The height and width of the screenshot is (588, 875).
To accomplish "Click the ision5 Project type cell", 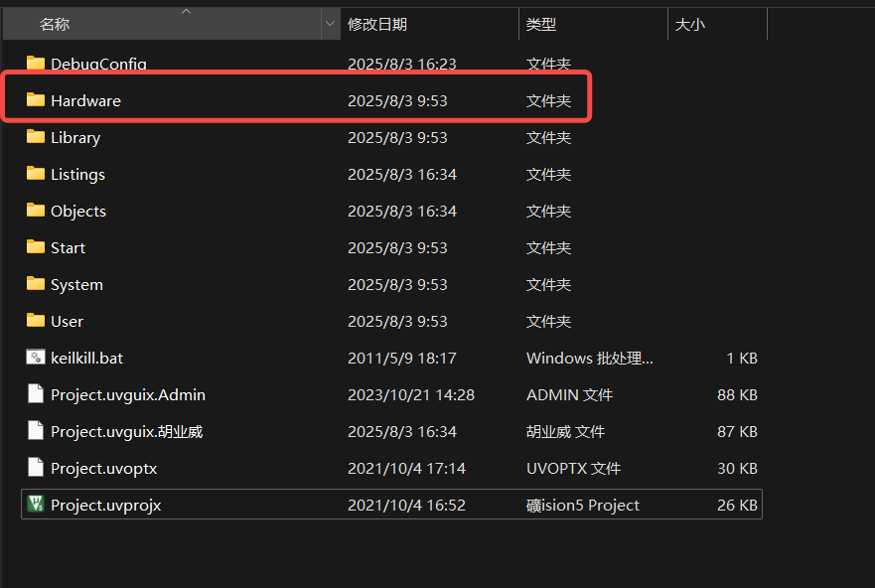I will click(x=583, y=506).
